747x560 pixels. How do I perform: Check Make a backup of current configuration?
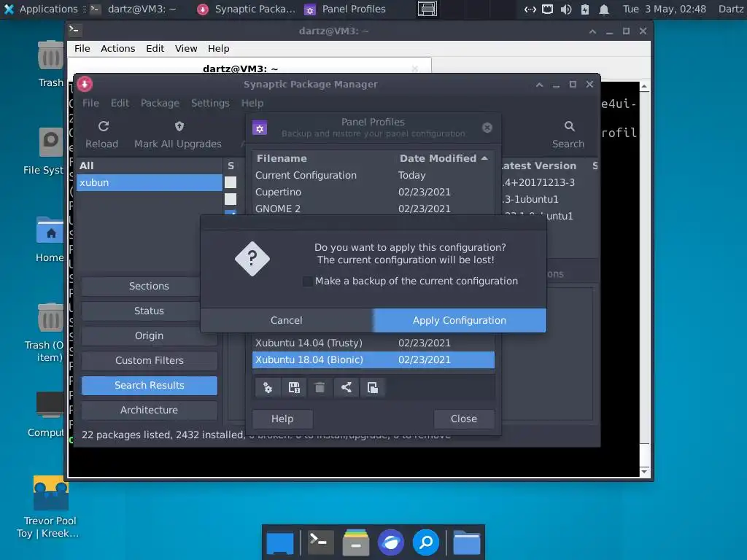click(x=309, y=281)
